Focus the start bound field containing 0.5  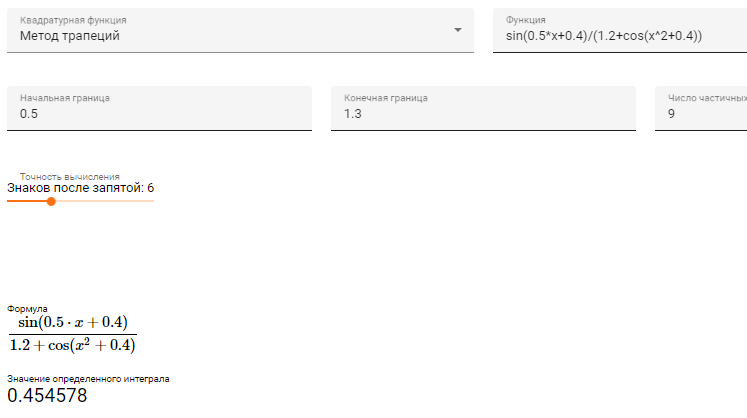[160, 115]
